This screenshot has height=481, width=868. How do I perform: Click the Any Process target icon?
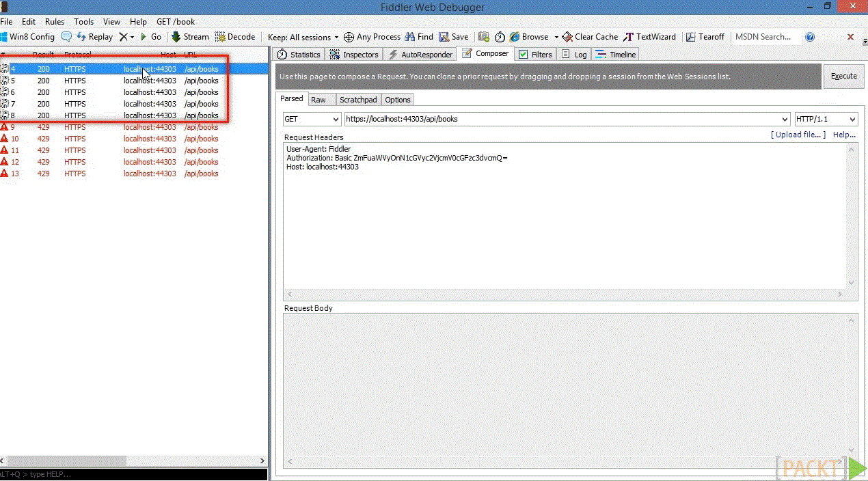(349, 37)
